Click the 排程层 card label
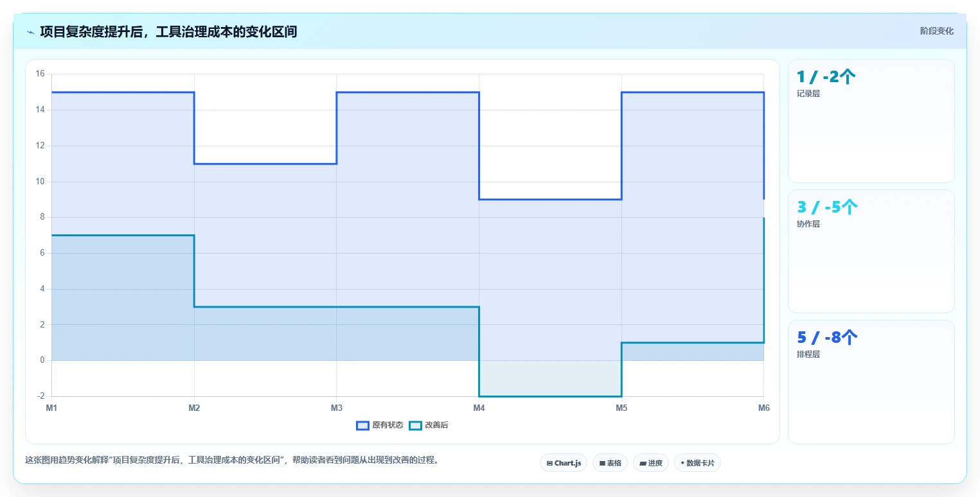Screen dimensions: 980x497 (x=808, y=354)
